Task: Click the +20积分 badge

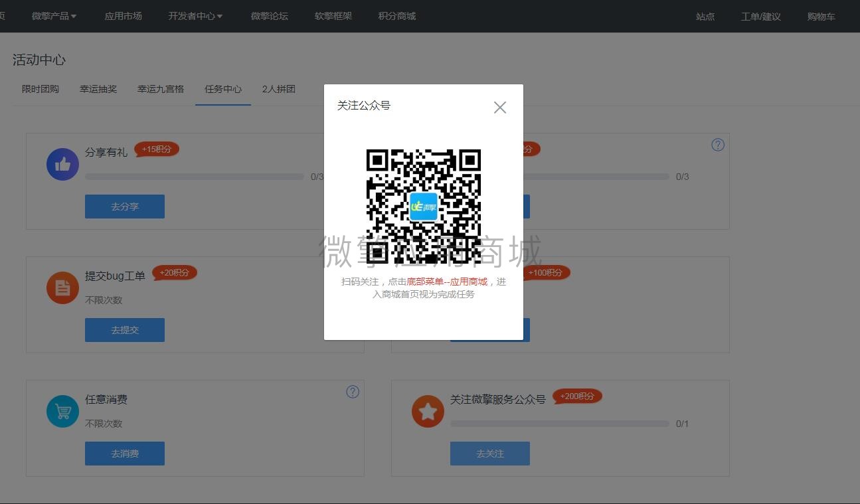Action: point(175,273)
